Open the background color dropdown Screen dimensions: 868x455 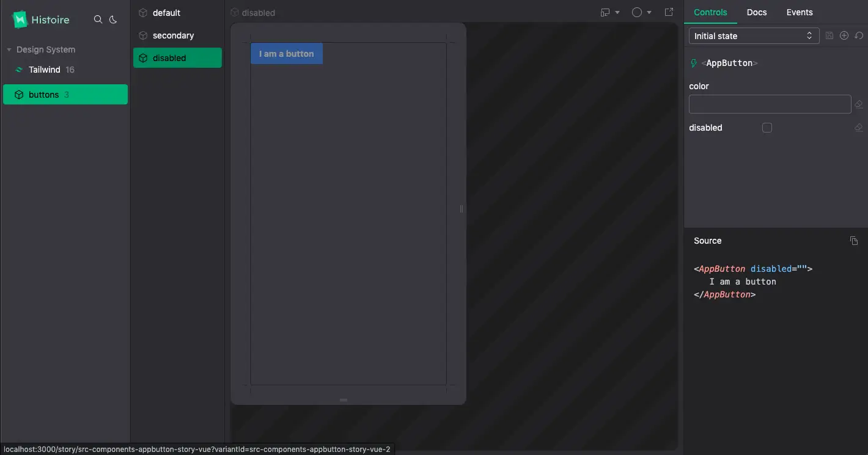pyautogui.click(x=641, y=12)
